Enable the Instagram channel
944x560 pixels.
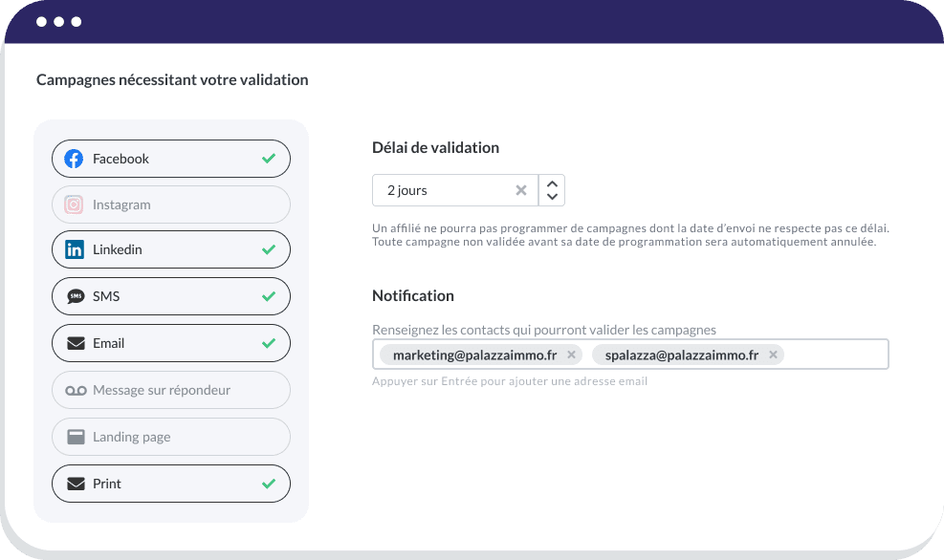170,205
